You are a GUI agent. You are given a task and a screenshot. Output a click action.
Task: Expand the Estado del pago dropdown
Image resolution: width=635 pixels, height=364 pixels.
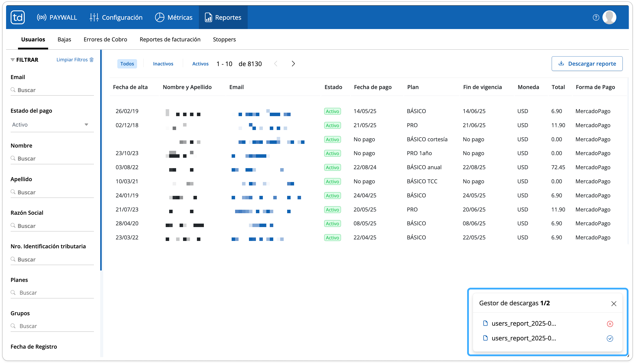pyautogui.click(x=52, y=125)
